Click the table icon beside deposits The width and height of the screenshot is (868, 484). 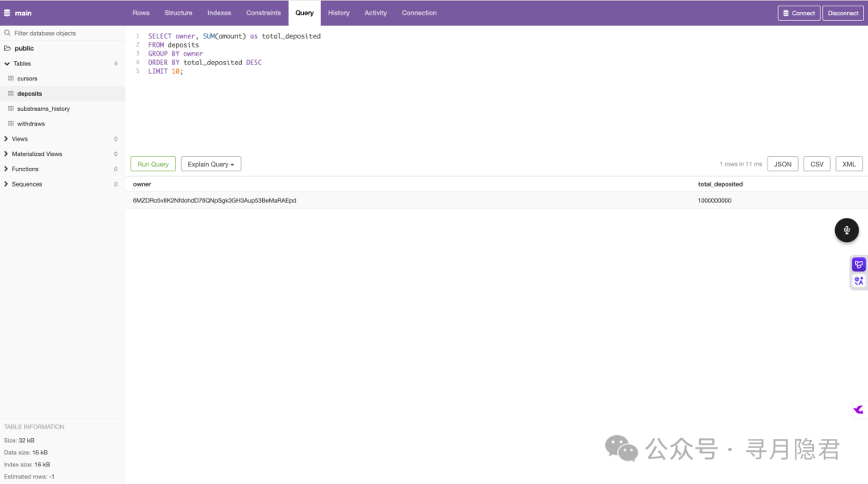[x=10, y=93]
